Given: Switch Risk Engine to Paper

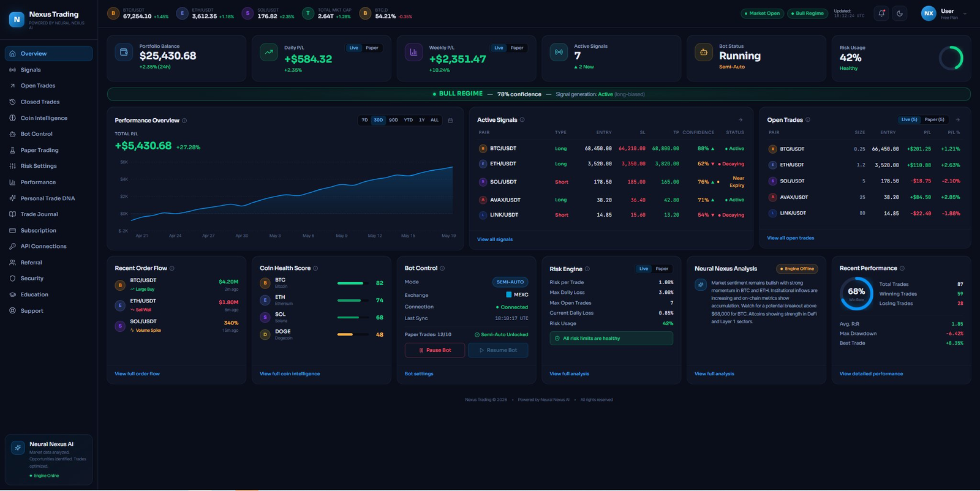Looking at the screenshot, I should pyautogui.click(x=661, y=269).
